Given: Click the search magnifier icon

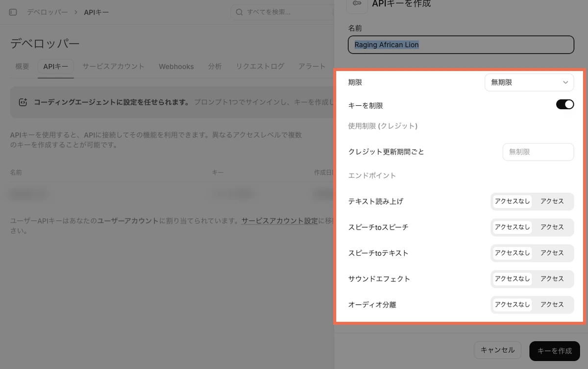Looking at the screenshot, I should (240, 12).
